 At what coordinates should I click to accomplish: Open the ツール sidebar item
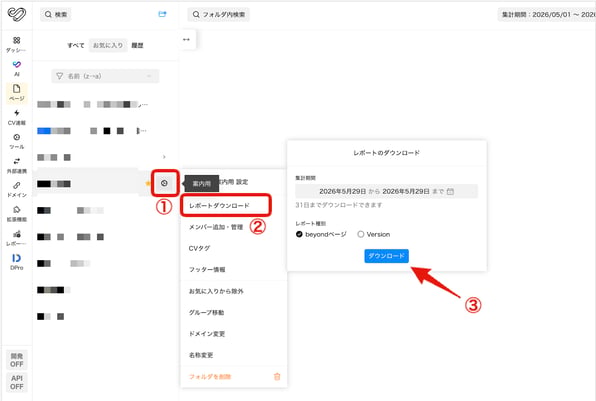[x=16, y=141]
